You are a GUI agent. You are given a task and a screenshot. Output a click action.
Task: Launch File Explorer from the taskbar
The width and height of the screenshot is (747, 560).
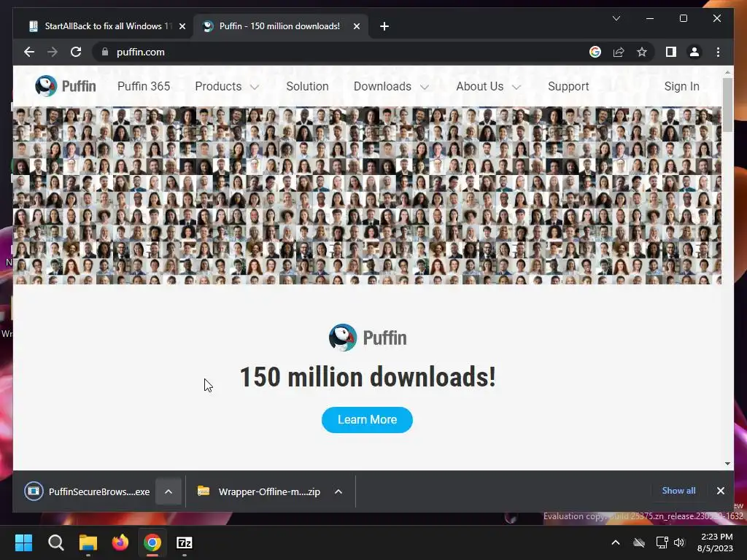88,542
